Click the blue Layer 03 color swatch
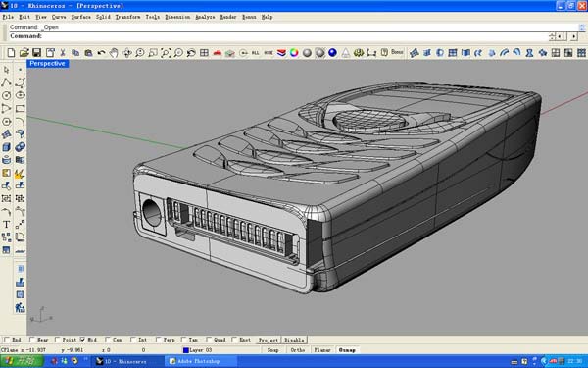 point(185,350)
